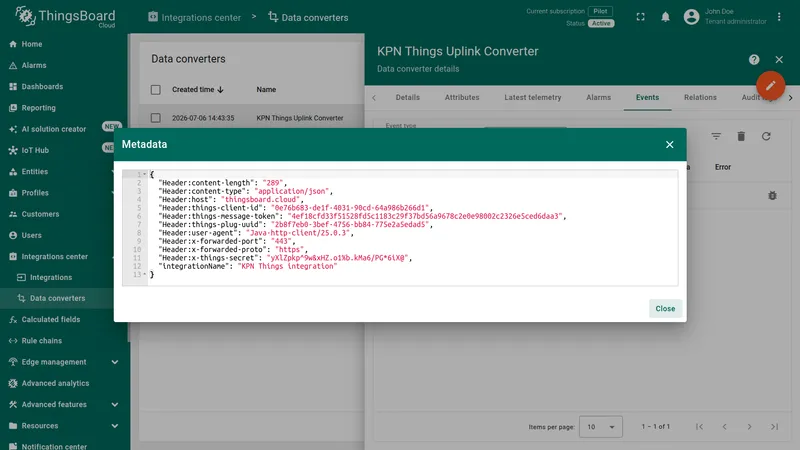The height and width of the screenshot is (450, 800).
Task: Click the Calculated fields sidebar icon
Action: pyautogui.click(x=13, y=320)
